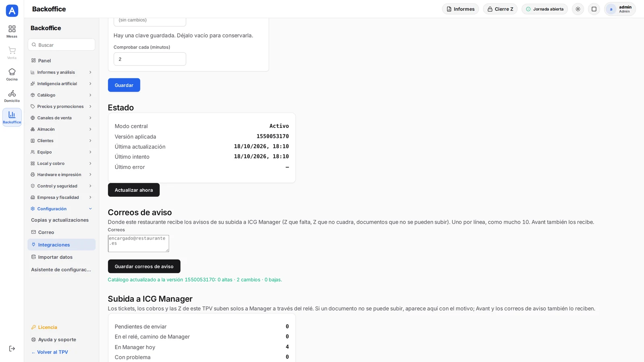The image size is (644, 362).
Task: Expand the Clientes menu
Action: [62, 141]
